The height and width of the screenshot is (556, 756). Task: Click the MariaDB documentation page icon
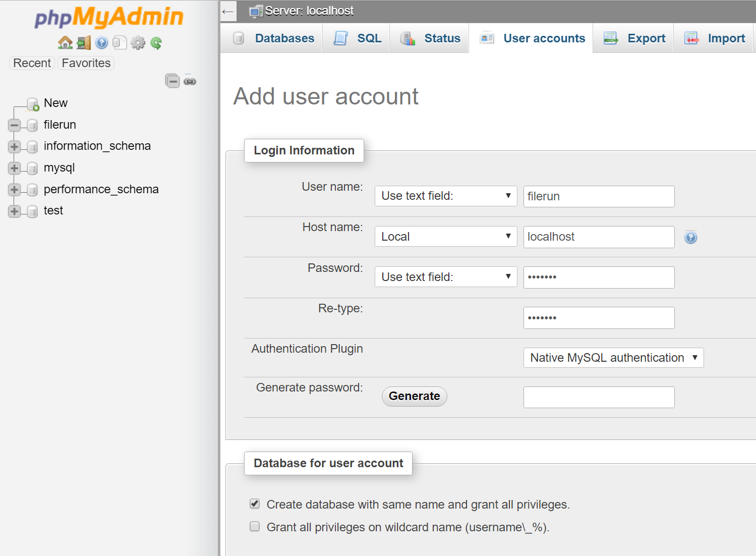pyautogui.click(x=120, y=42)
